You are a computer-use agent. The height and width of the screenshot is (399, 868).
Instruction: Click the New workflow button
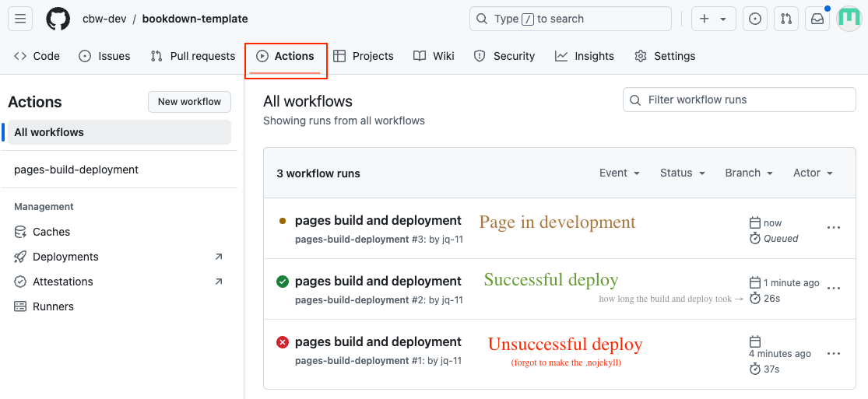(189, 102)
